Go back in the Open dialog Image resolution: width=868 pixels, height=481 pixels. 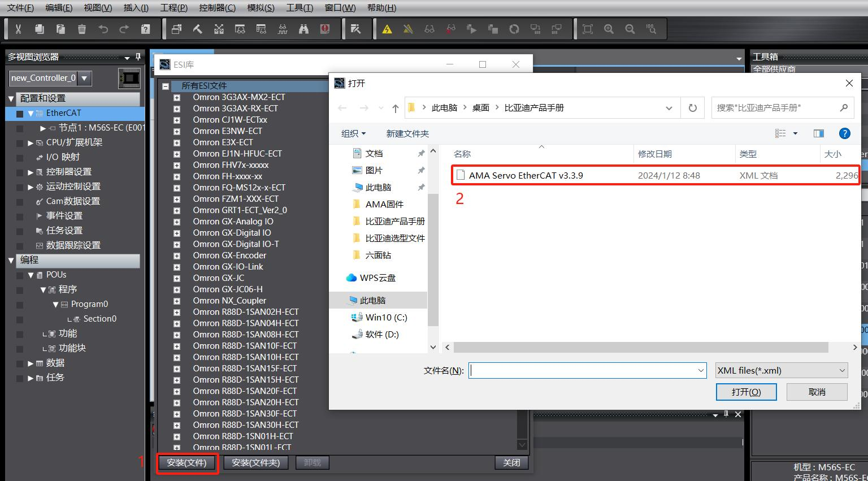pos(342,108)
